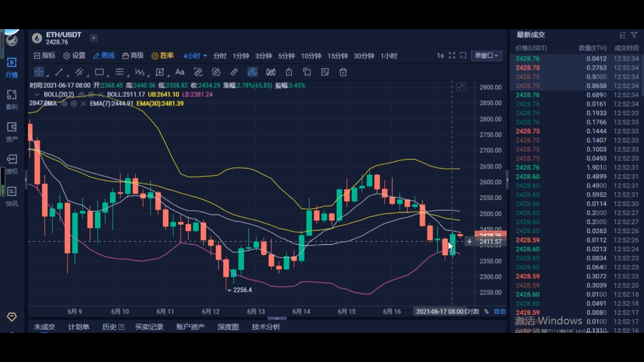Select the trend line drawing tool
644x362 pixels.
coord(59,72)
